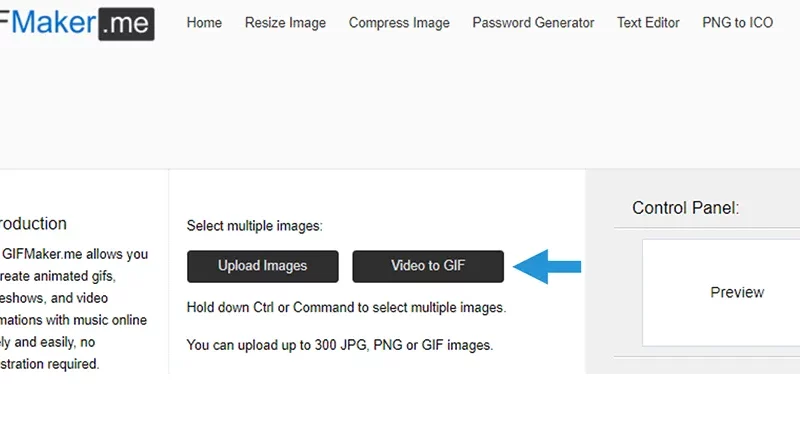Image resolution: width=800 pixels, height=423 pixels.
Task: Click the Upload Images button
Action: coord(263,266)
